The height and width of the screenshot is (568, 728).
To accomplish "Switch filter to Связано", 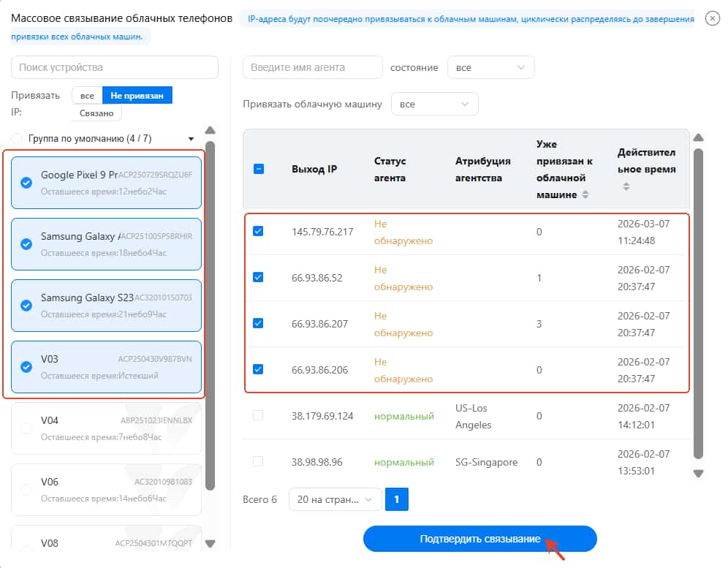I will pyautogui.click(x=96, y=113).
